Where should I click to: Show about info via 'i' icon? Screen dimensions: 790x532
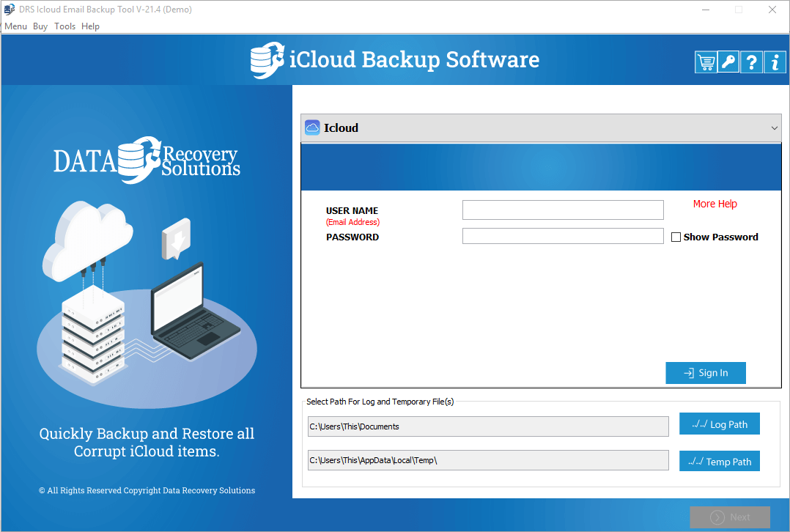(x=775, y=62)
